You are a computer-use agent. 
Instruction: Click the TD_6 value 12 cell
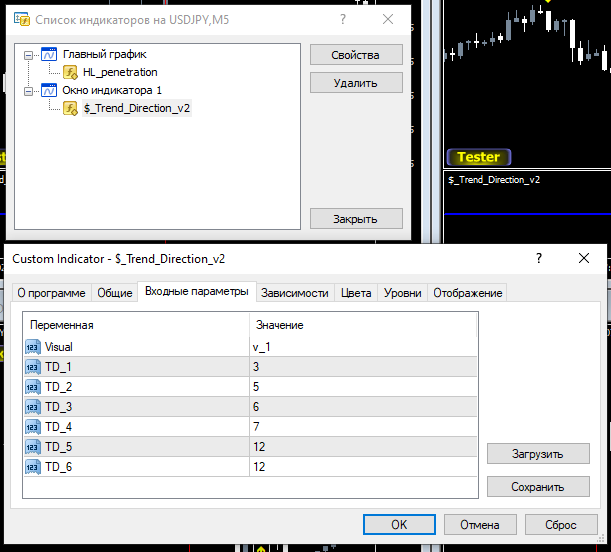363,467
